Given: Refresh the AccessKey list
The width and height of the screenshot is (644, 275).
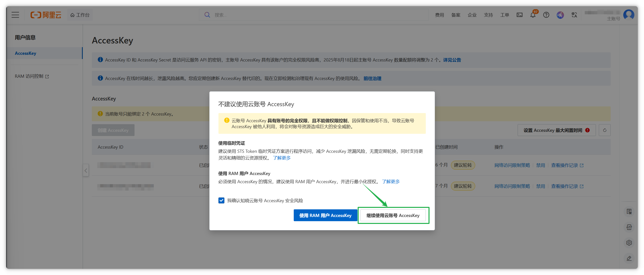Looking at the screenshot, I should pos(605,130).
